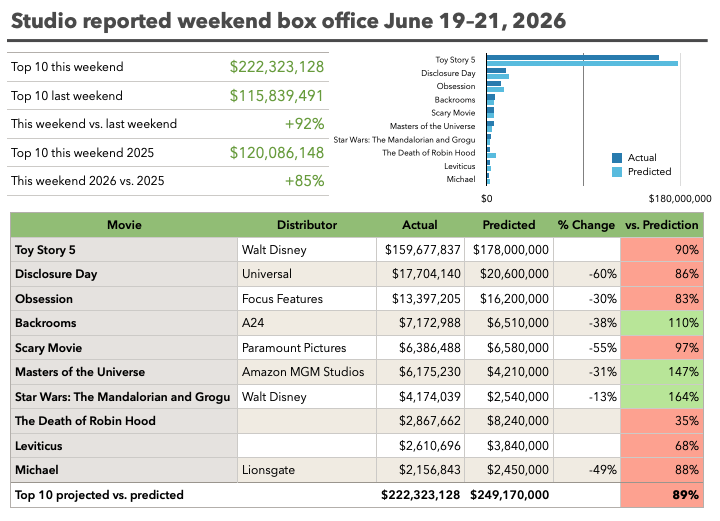Select Disclosure Day predicted $20,600,000
This screenshot has width=720, height=521.
point(509,274)
